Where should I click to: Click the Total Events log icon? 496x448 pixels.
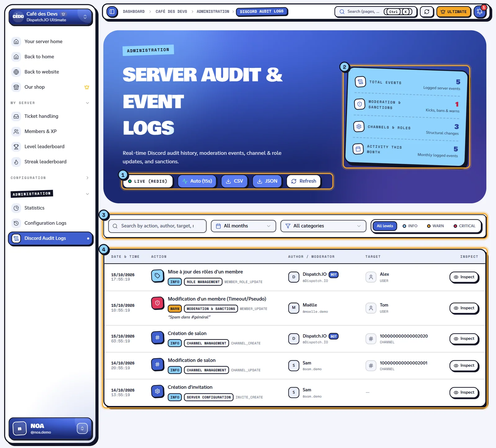coord(360,82)
